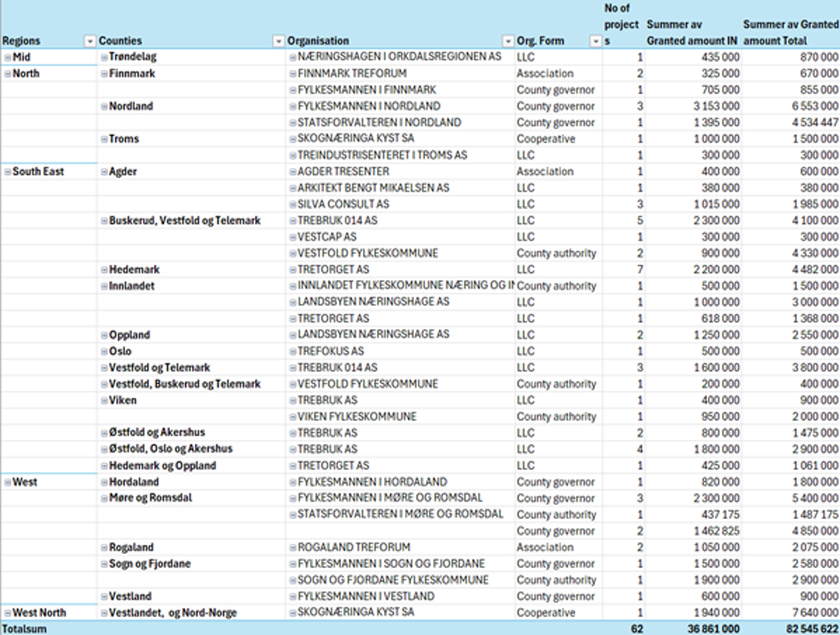Collapse the South East region group

tap(7, 172)
